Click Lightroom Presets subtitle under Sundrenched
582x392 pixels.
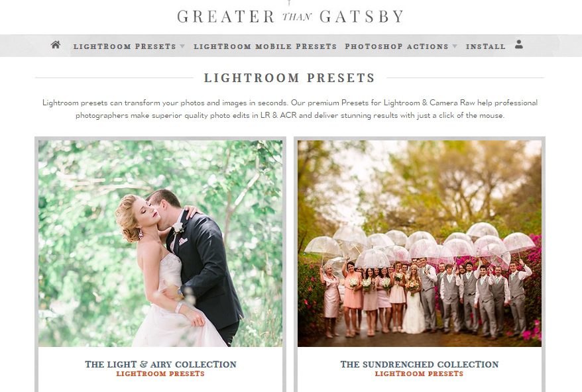(x=420, y=374)
